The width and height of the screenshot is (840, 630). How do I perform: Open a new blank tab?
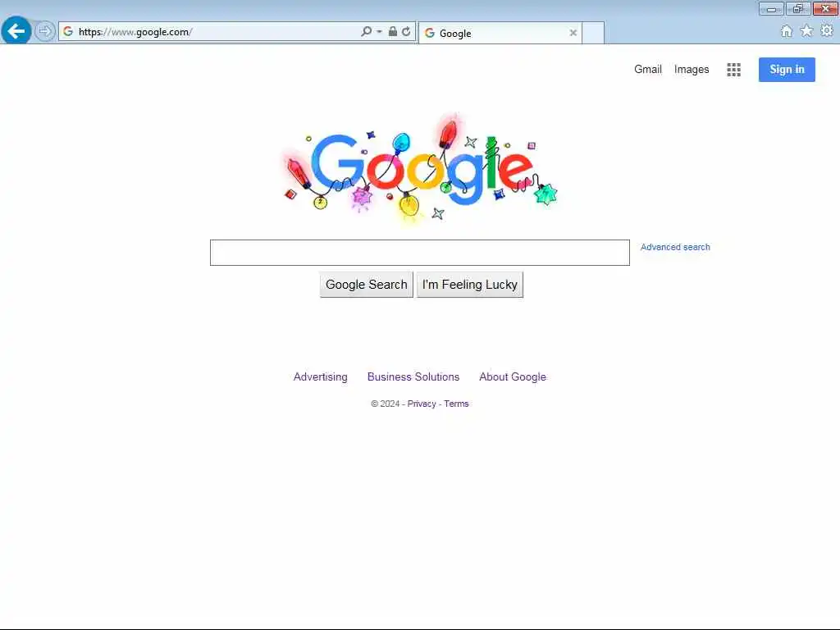(x=593, y=33)
